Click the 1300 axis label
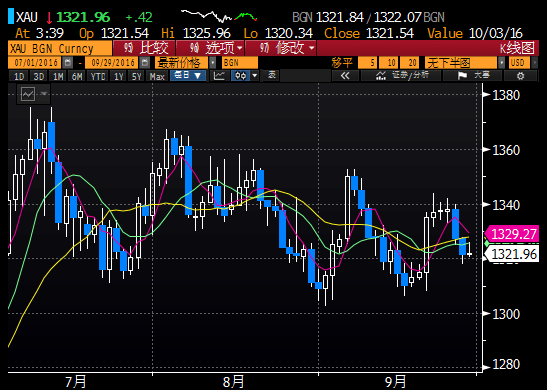This screenshot has width=547, height=390. point(506,314)
